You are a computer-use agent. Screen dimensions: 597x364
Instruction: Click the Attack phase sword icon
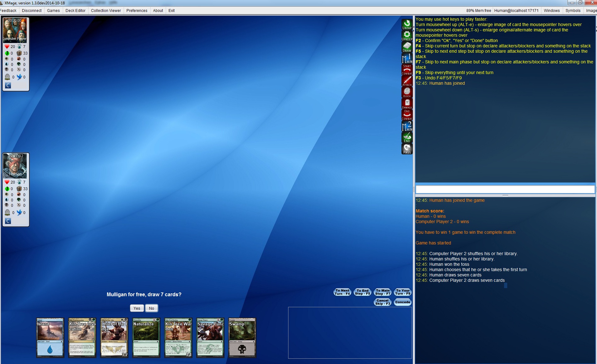pyautogui.click(x=407, y=81)
